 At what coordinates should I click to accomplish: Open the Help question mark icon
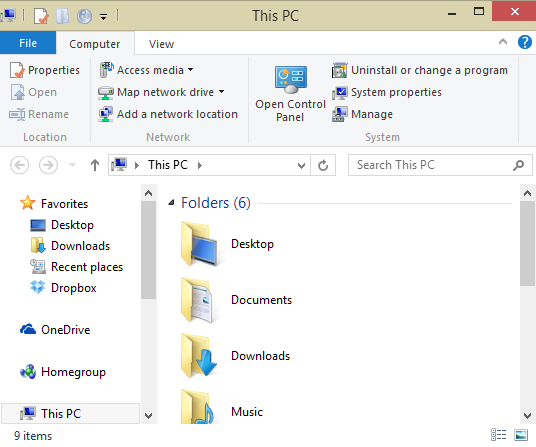click(524, 42)
